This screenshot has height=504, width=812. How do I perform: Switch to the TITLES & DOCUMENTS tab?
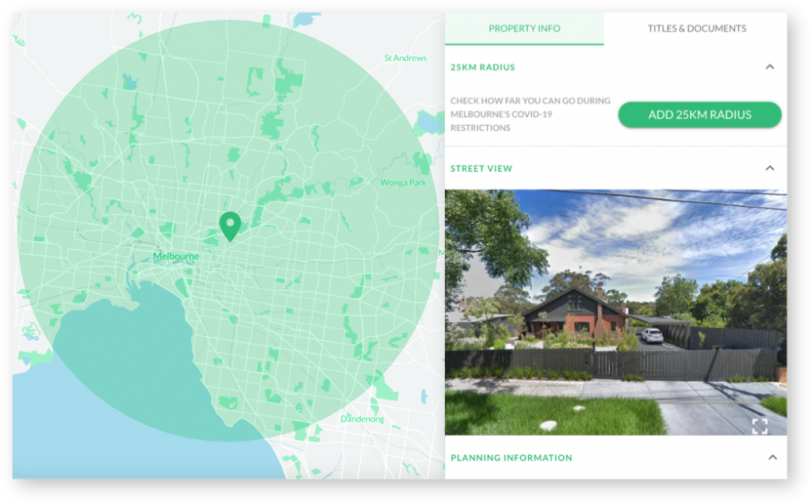click(699, 28)
